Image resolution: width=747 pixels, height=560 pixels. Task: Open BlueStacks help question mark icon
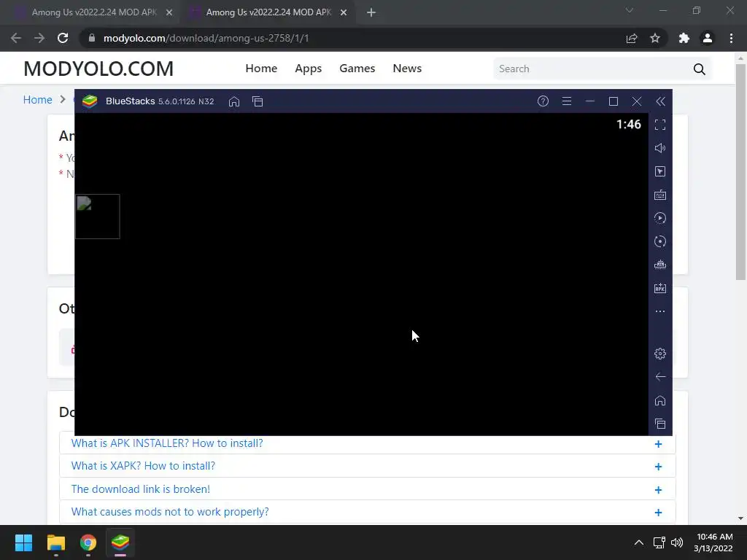tap(543, 101)
